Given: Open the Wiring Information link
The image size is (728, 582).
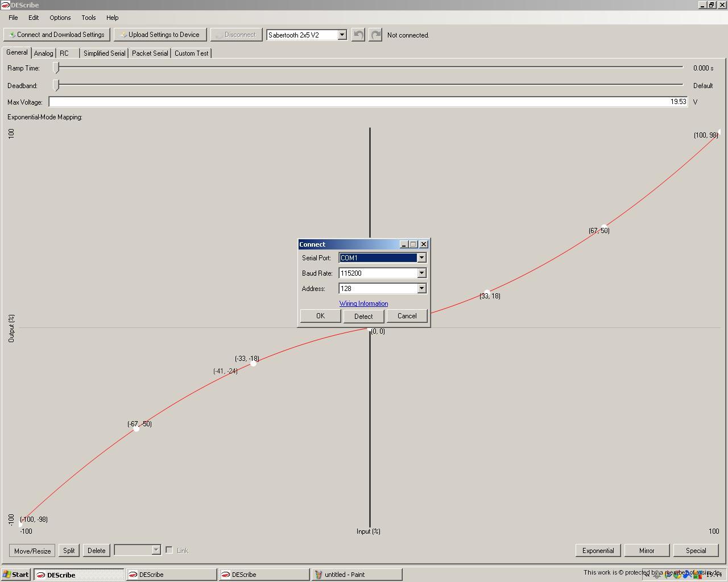Looking at the screenshot, I should tap(363, 304).
